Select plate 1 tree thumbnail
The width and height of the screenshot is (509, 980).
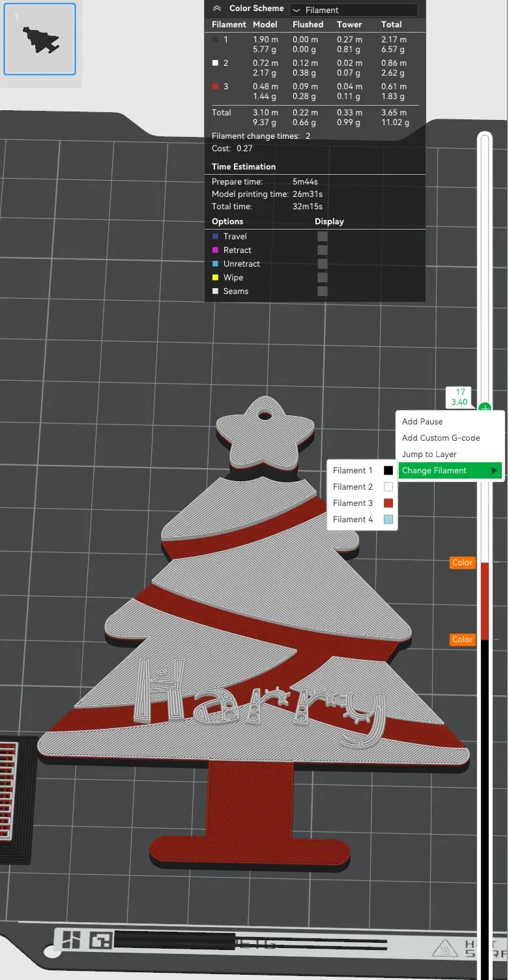click(40, 39)
